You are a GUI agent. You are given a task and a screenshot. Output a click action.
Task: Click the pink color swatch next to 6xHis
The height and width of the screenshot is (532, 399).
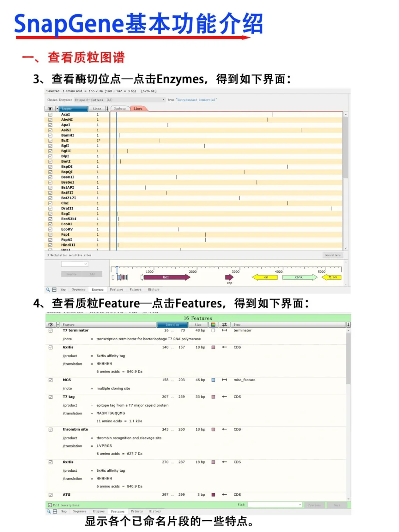213,347
